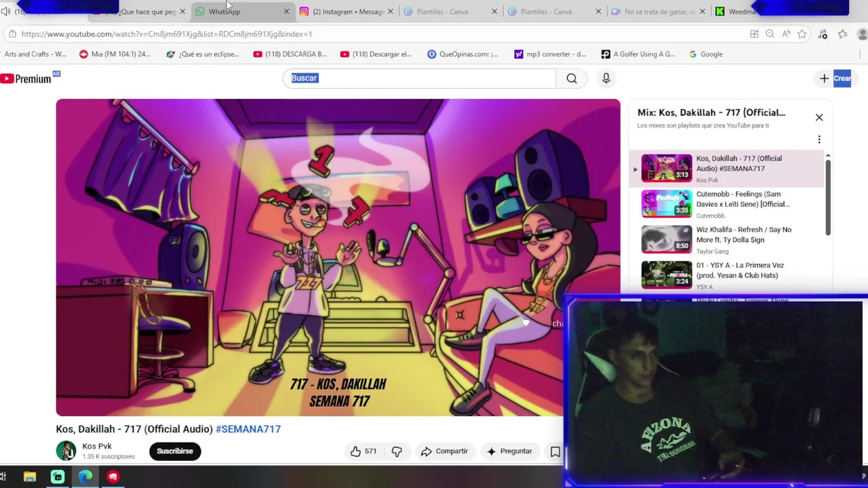Play YSY A La Primera Vez thumbnail
Screen dimensions: 868x488
(x=667, y=275)
